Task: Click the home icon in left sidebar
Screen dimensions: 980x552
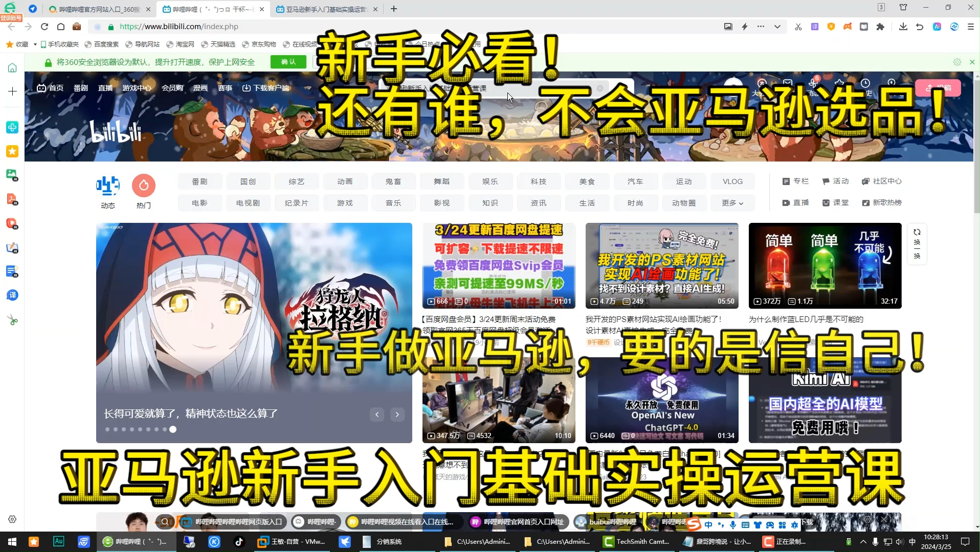Action: pyautogui.click(x=12, y=67)
